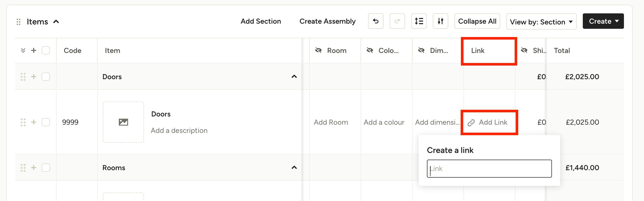Click the Link input field
644x201 pixels.
[489, 169]
